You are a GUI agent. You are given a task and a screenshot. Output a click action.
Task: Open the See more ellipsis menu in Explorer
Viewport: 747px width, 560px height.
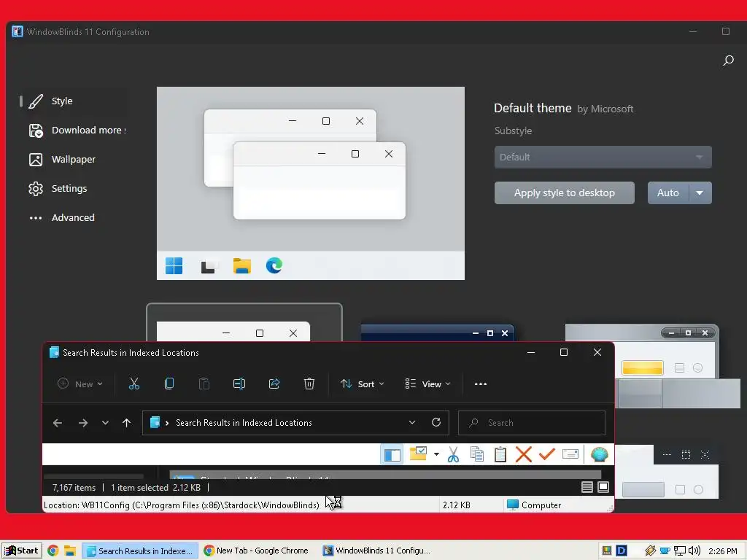[481, 384]
